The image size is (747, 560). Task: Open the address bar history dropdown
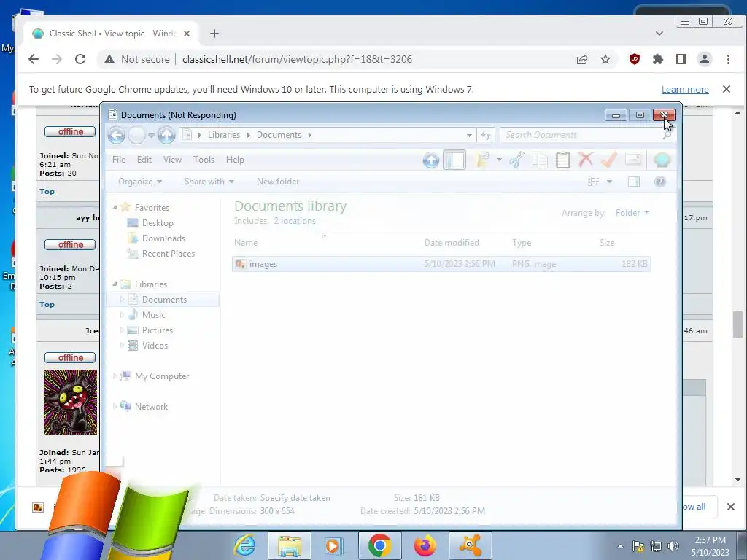(x=469, y=135)
